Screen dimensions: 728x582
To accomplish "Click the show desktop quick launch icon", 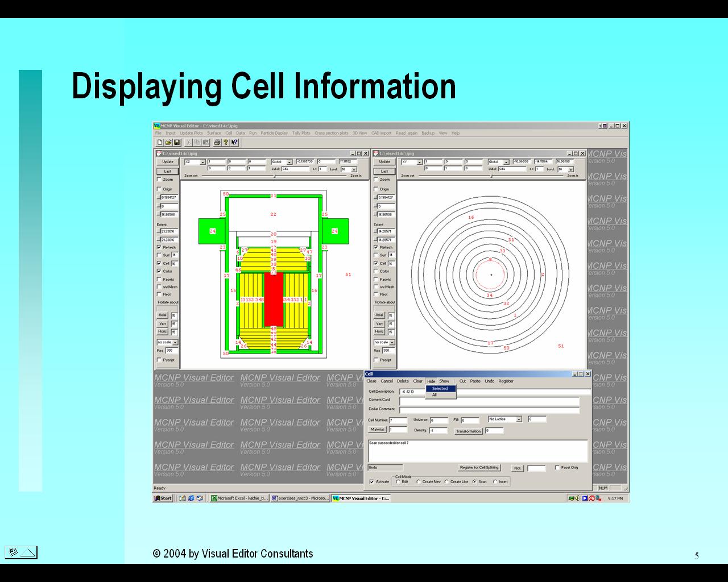I will click(183, 498).
